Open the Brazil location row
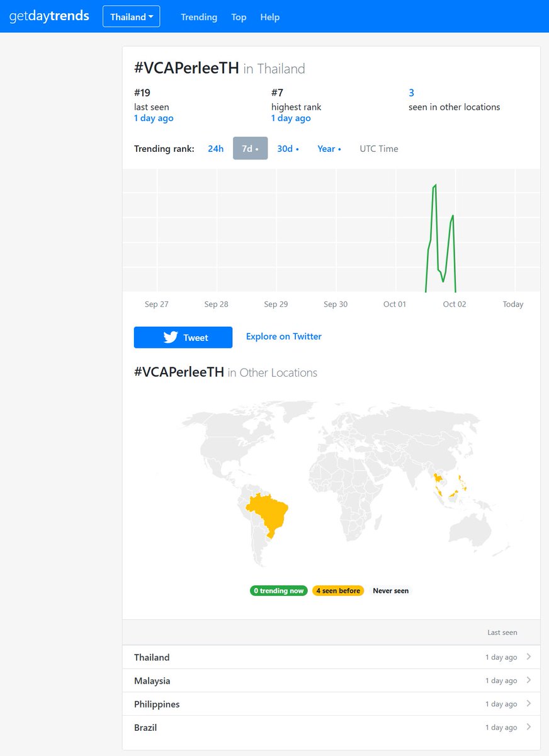This screenshot has height=756, width=549. tap(331, 727)
